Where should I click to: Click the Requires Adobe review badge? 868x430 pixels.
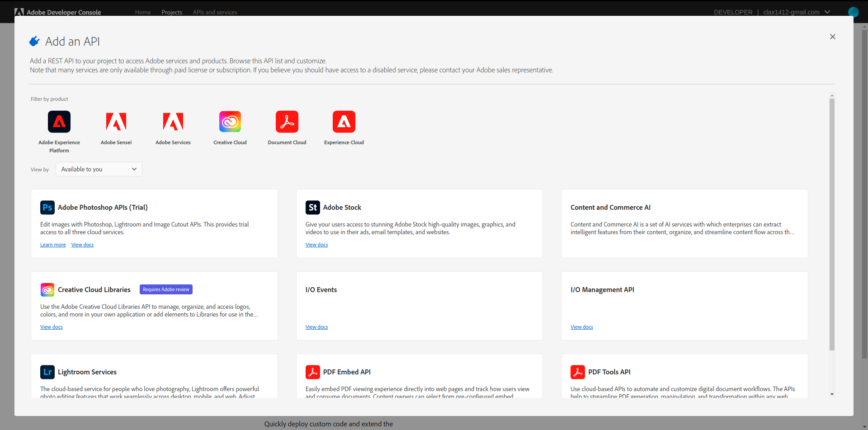166,289
